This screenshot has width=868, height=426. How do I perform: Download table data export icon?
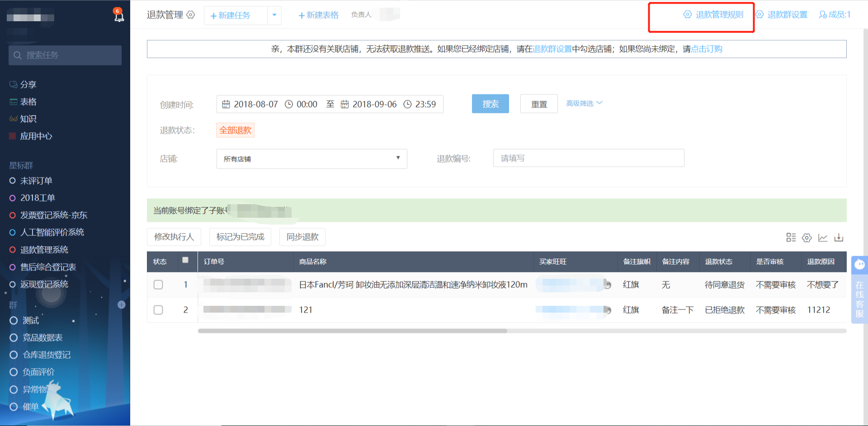(x=839, y=238)
